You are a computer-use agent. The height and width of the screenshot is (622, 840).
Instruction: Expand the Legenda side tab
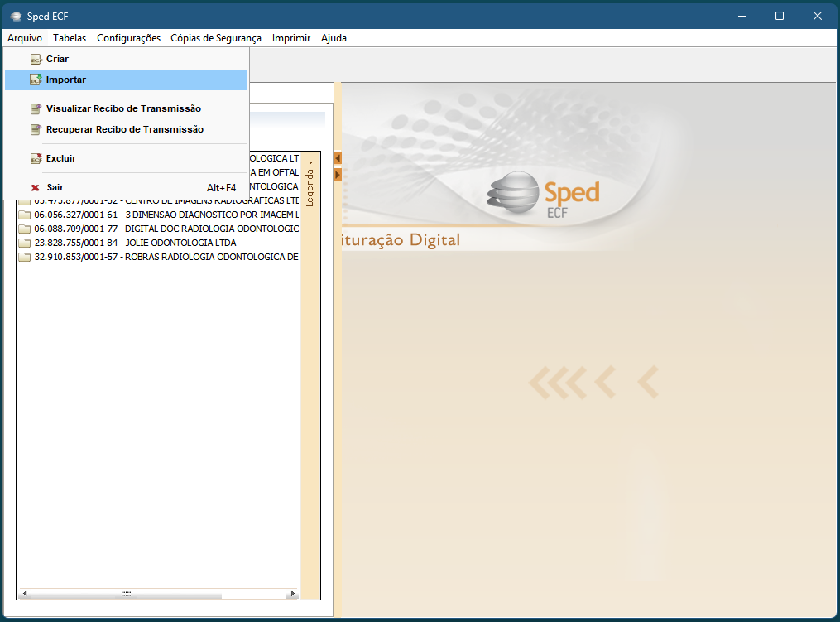click(x=310, y=184)
